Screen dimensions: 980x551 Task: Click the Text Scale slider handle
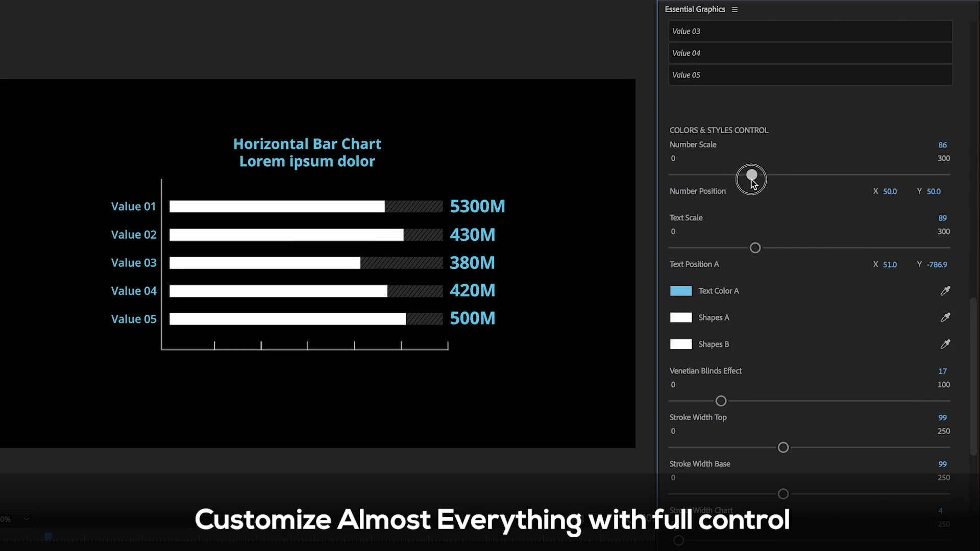click(x=755, y=248)
